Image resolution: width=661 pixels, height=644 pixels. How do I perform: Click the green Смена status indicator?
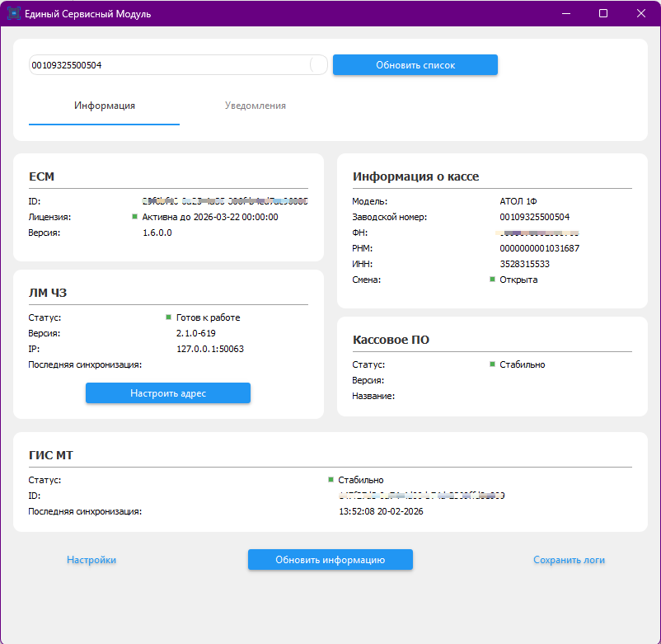pyautogui.click(x=492, y=280)
